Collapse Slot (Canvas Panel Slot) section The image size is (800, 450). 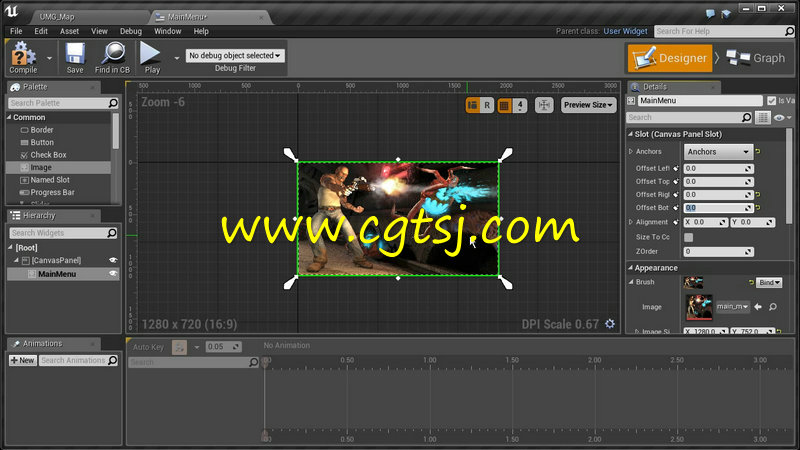click(x=631, y=134)
